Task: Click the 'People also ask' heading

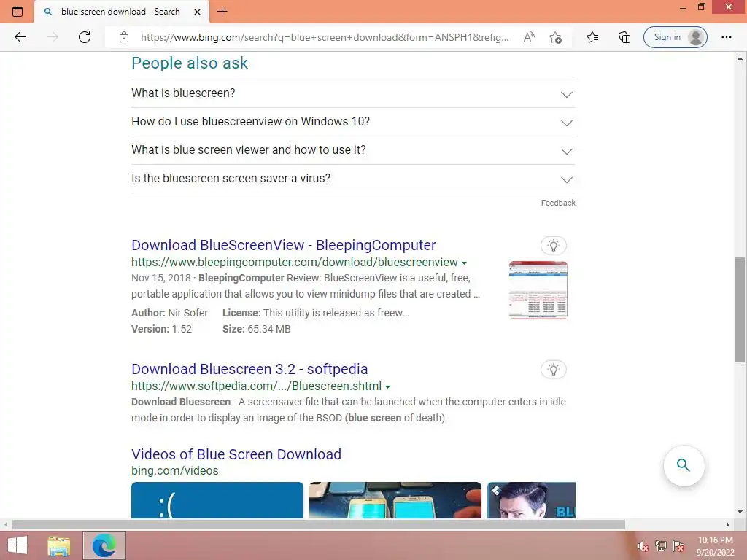Action: point(190,63)
